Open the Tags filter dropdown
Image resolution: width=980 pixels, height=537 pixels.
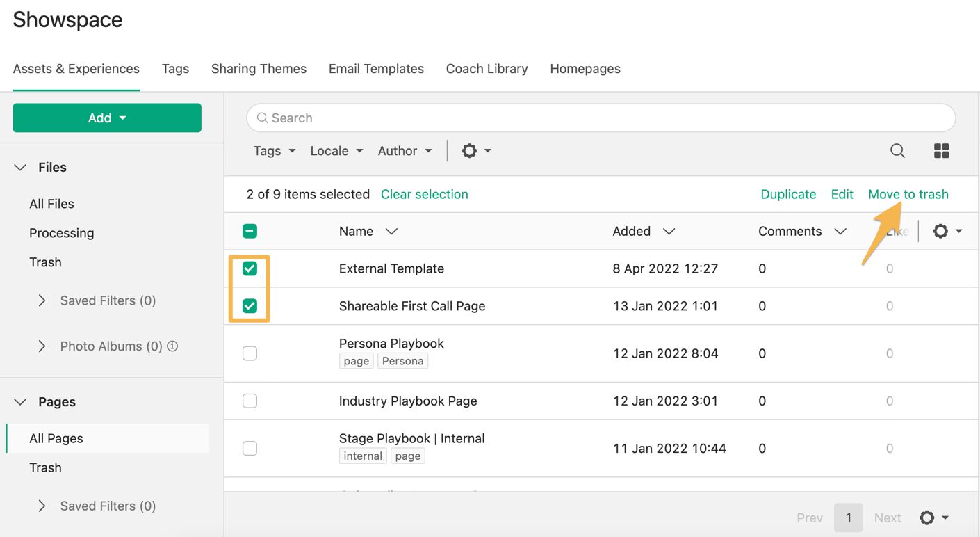tap(275, 151)
